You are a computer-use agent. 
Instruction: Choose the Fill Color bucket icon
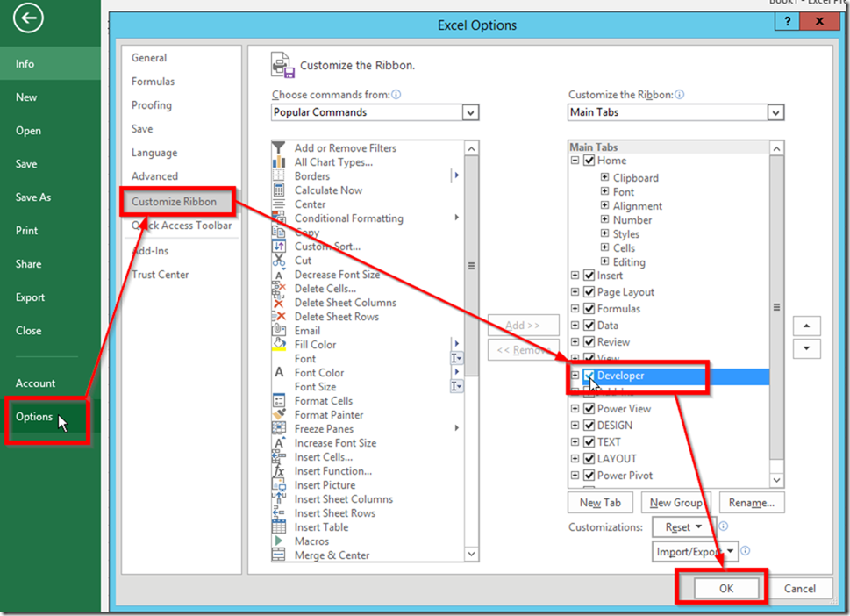pyautogui.click(x=279, y=344)
